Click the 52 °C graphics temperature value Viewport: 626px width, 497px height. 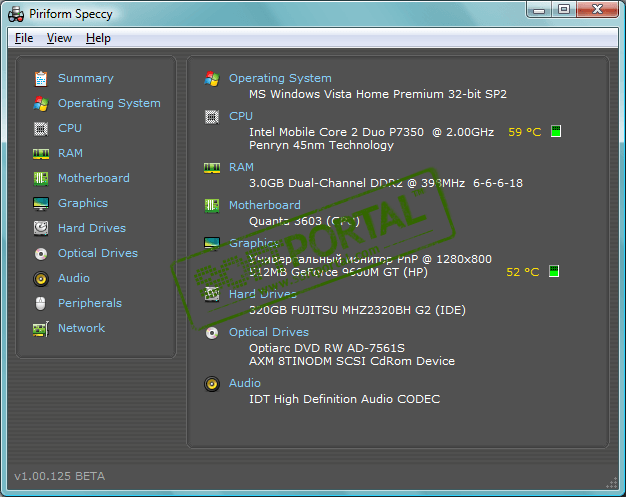coord(523,272)
